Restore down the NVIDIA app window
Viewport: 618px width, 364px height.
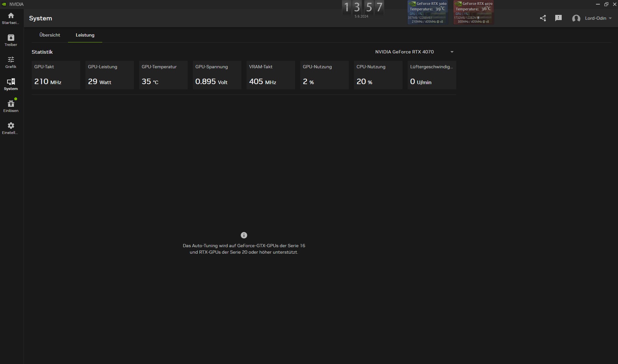tap(606, 4)
